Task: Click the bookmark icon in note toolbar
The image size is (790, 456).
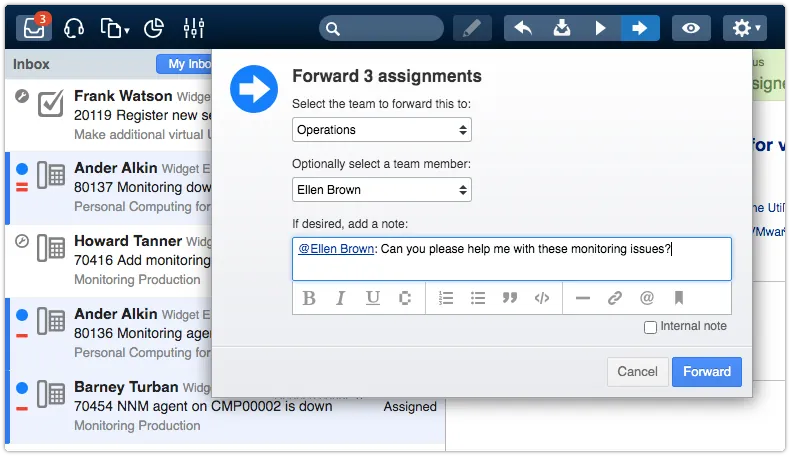Action: (679, 298)
